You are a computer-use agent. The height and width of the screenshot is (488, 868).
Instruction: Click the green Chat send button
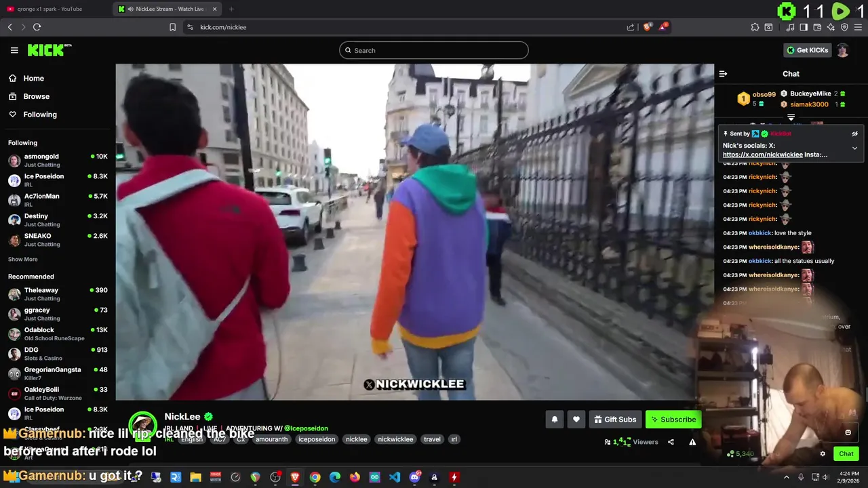pos(846,454)
